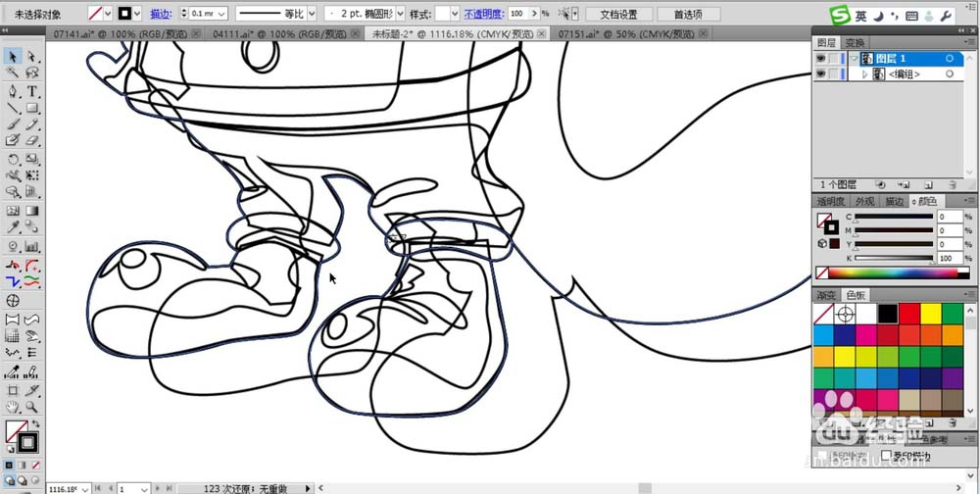Select the Hand tool
Screen dimensions: 980x494
click(13, 407)
